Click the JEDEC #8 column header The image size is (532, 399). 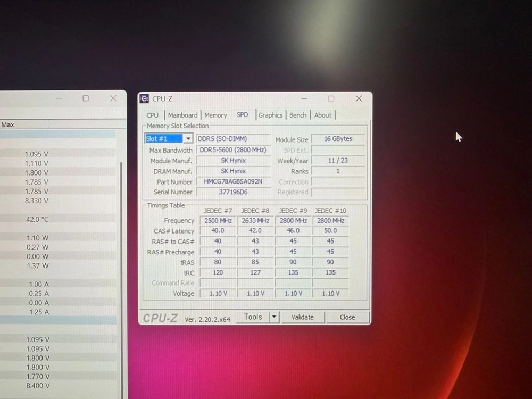point(255,211)
